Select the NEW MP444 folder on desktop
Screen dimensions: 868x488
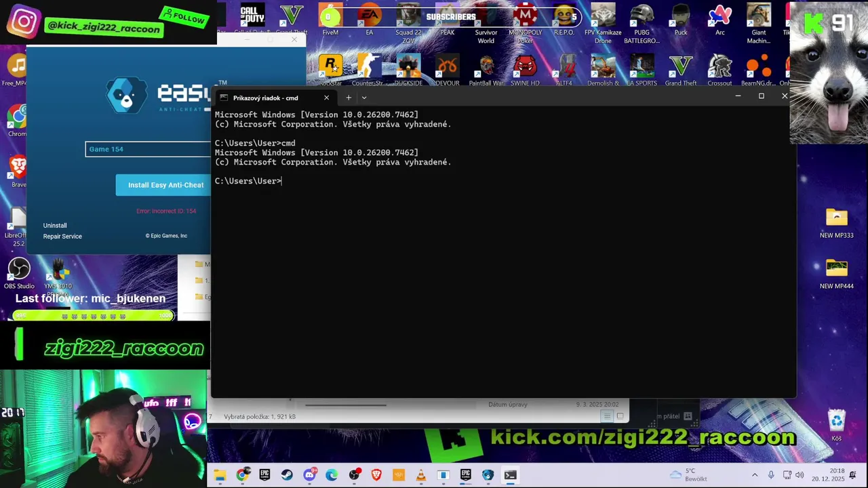(837, 274)
